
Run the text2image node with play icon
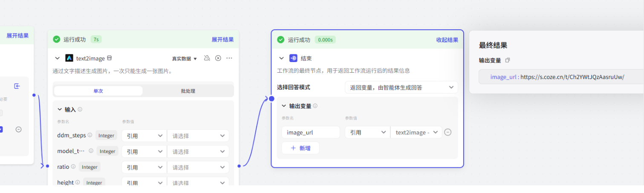click(x=218, y=58)
